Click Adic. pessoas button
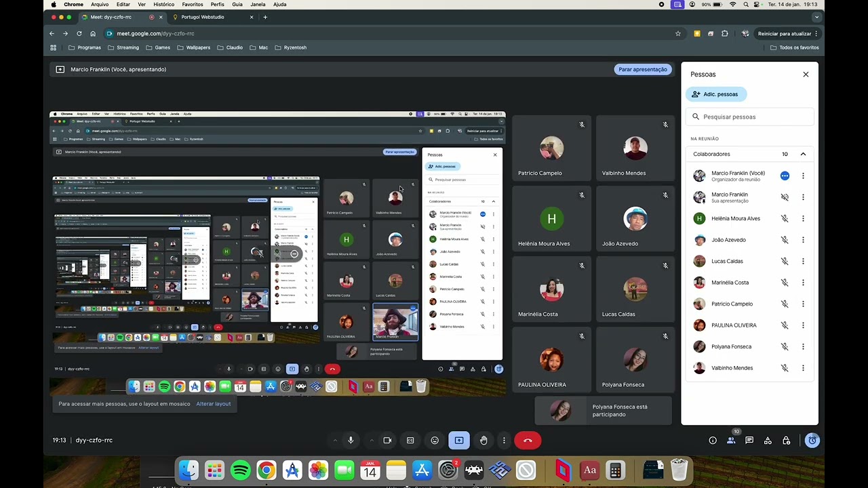 coord(716,94)
